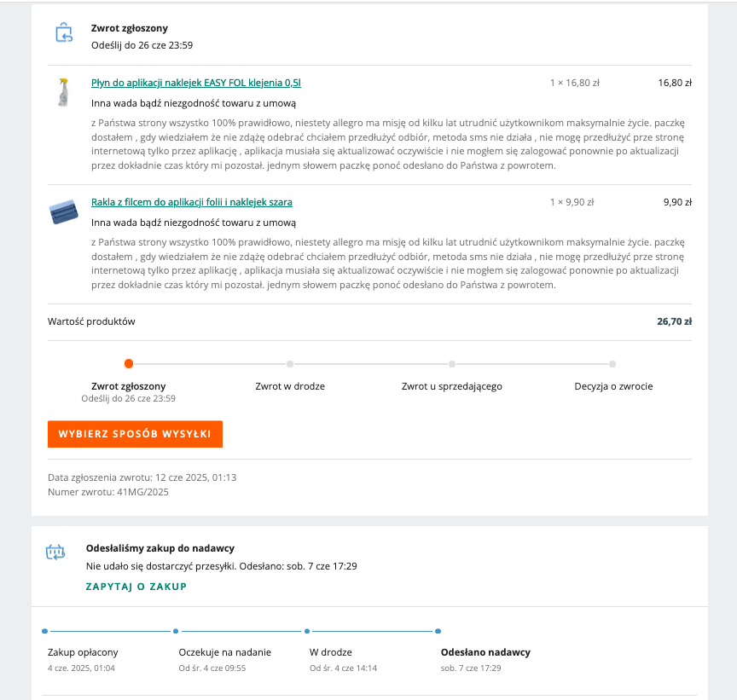This screenshot has width=737, height=700.
Task: Click the Decyzja o zwrocie step dot
Action: (612, 364)
